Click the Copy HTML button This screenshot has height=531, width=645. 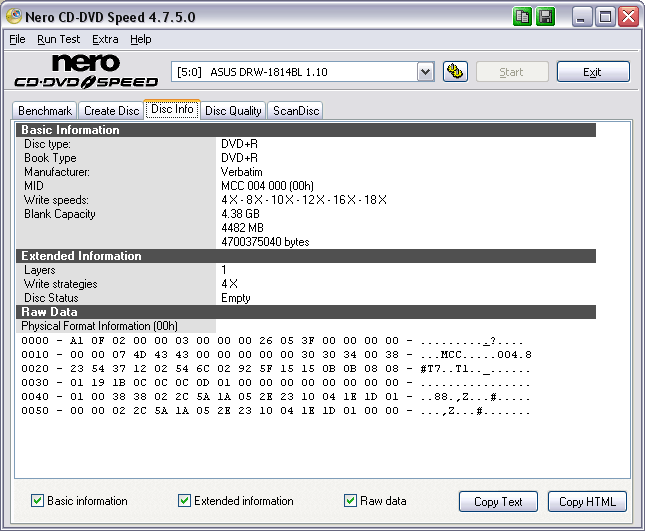click(587, 501)
